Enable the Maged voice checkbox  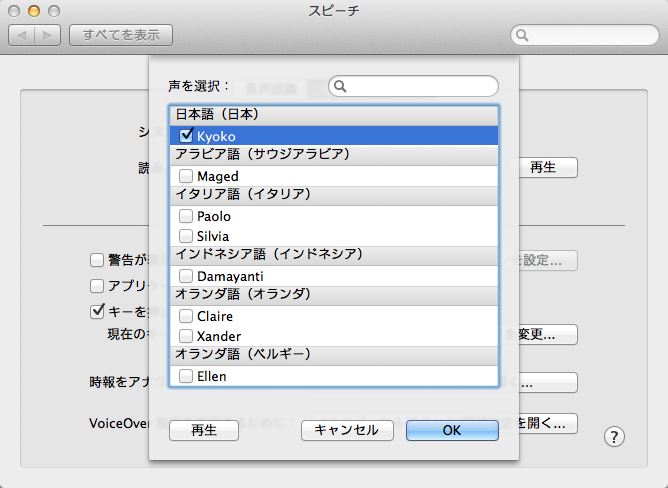point(186,176)
